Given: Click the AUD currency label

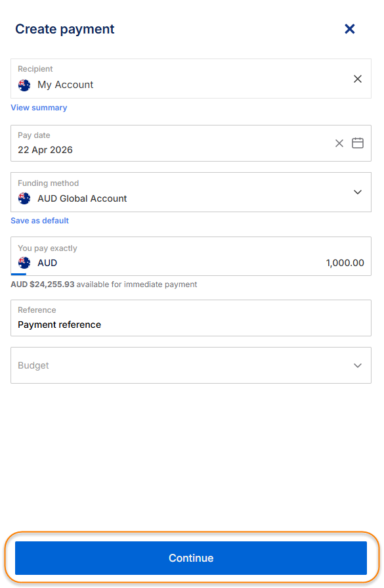Looking at the screenshot, I should (47, 263).
